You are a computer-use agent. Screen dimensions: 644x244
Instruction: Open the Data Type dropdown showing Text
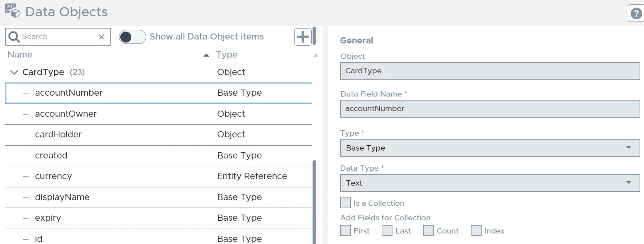point(490,183)
